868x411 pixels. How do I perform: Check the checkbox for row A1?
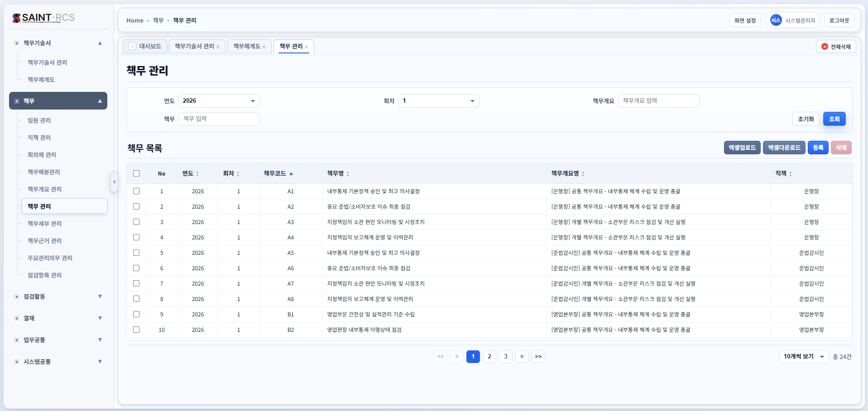(136, 191)
